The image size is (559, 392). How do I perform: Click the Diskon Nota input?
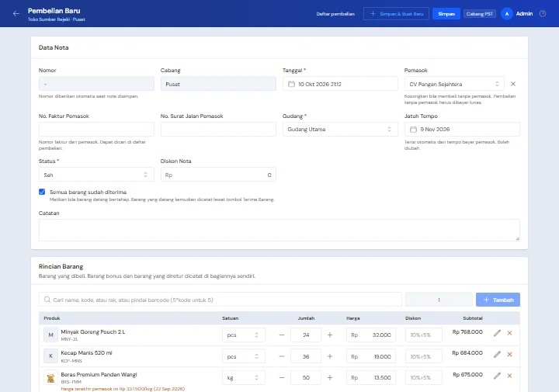click(x=218, y=175)
